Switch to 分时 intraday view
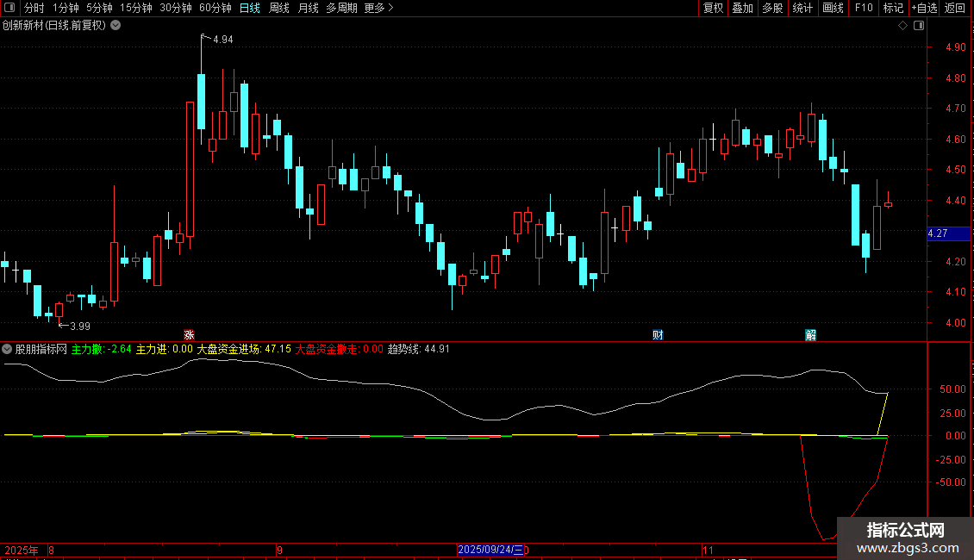 (34, 8)
